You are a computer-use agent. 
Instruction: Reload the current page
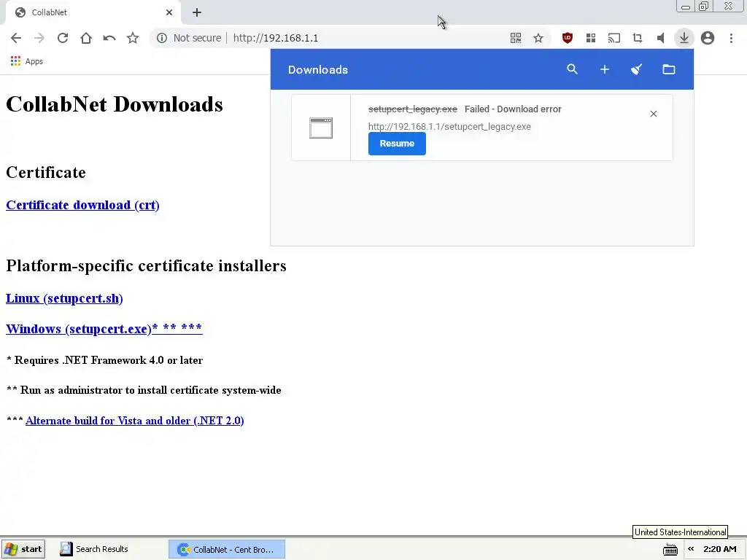coord(63,38)
